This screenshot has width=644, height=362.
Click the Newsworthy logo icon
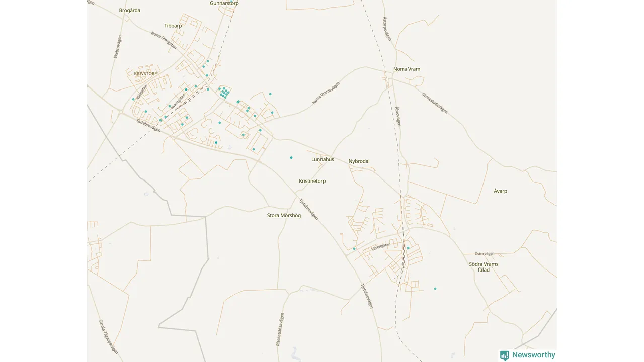point(505,355)
